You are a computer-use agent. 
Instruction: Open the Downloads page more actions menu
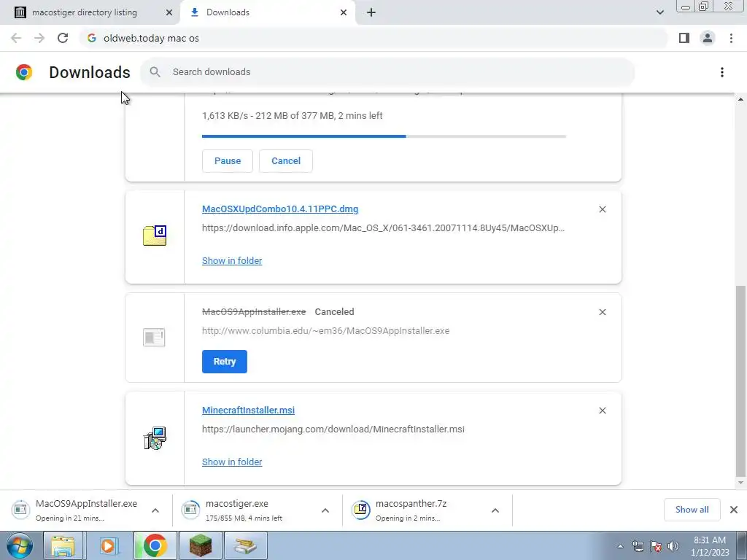pyautogui.click(x=722, y=72)
